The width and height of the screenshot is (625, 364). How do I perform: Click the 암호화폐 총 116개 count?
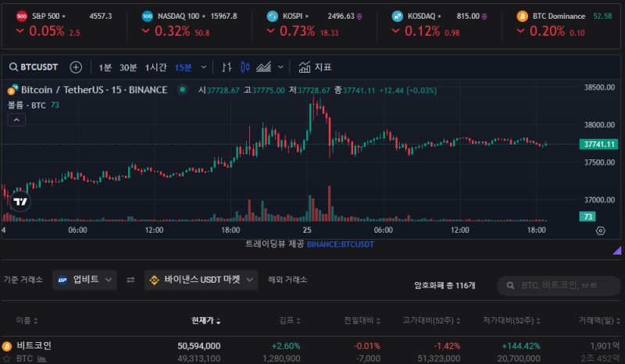tap(445, 285)
